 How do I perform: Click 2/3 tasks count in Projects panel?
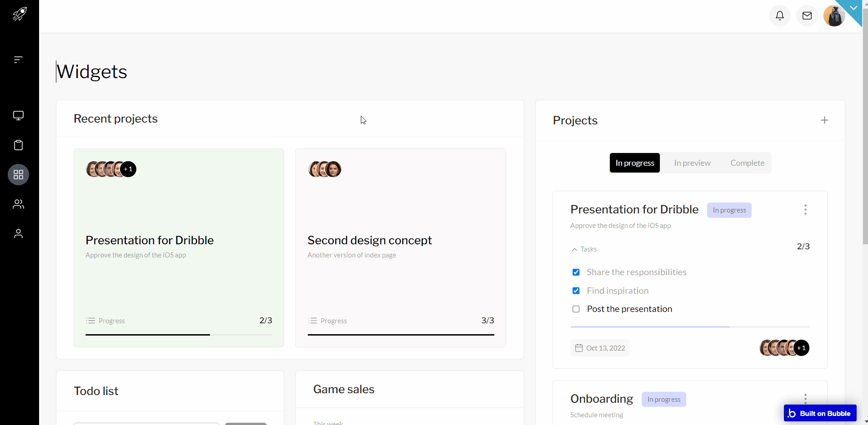[803, 247]
